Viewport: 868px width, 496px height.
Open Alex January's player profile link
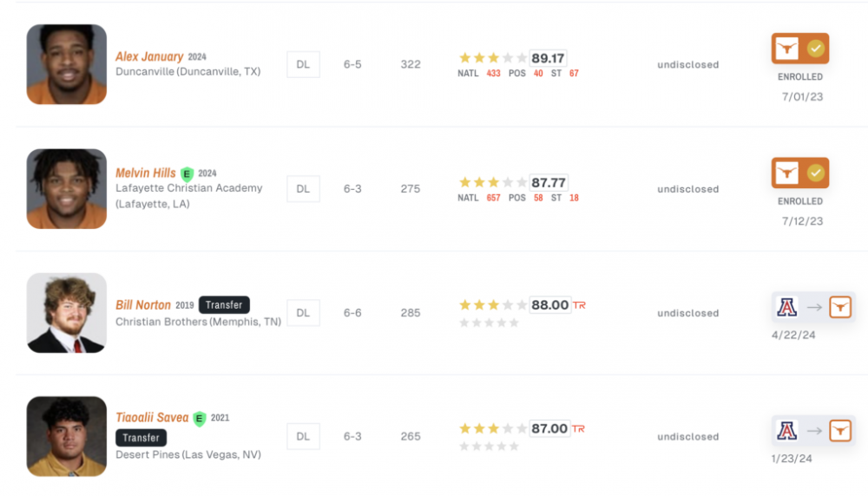(149, 56)
